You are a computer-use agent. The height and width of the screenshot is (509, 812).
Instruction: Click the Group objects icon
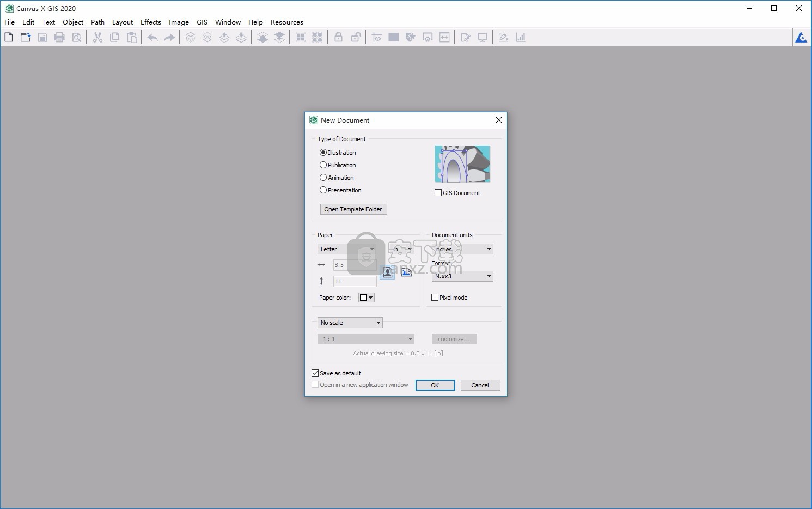pos(300,37)
